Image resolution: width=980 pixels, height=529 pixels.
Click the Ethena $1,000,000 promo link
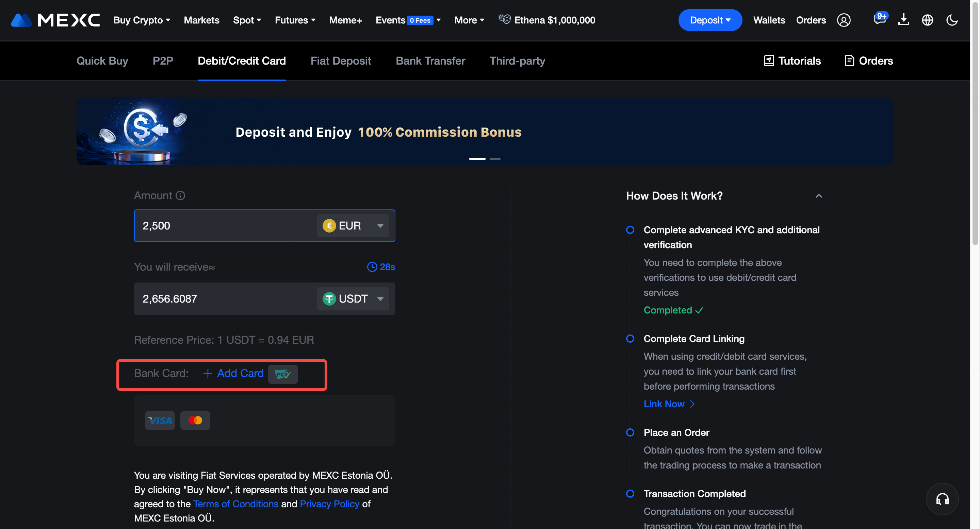(x=547, y=20)
